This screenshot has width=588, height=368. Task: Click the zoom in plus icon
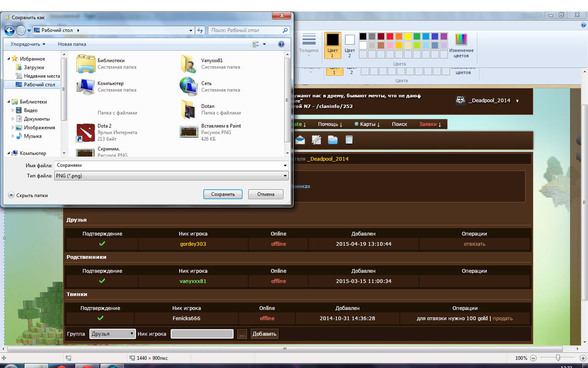583,358
